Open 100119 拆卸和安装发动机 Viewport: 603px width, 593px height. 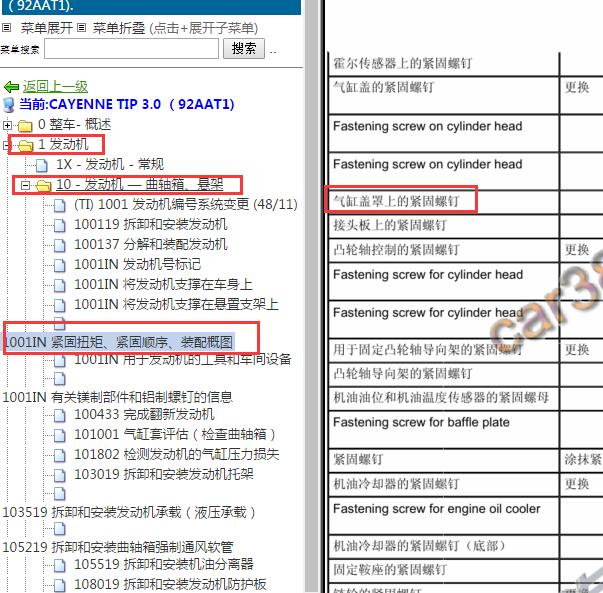tap(151, 225)
